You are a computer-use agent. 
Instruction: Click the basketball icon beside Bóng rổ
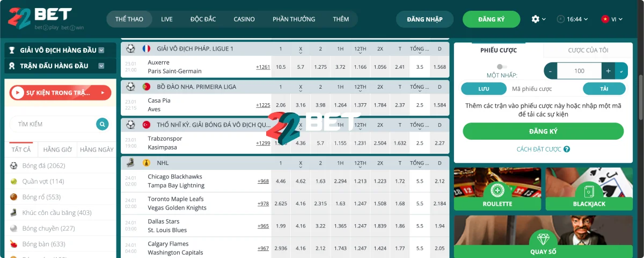coord(13,197)
